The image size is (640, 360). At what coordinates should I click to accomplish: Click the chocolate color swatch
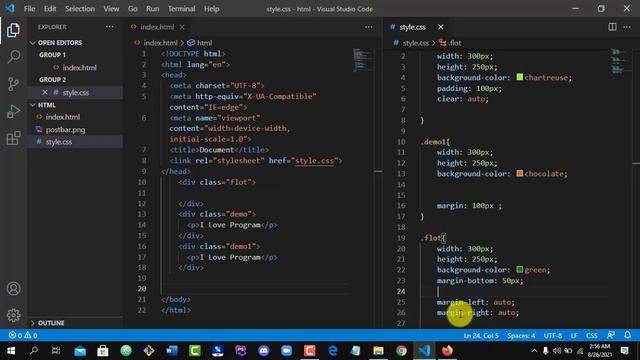point(520,173)
